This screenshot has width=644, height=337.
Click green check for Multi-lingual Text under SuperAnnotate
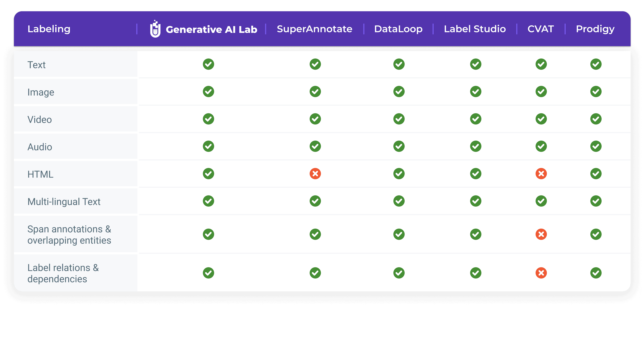(x=315, y=201)
